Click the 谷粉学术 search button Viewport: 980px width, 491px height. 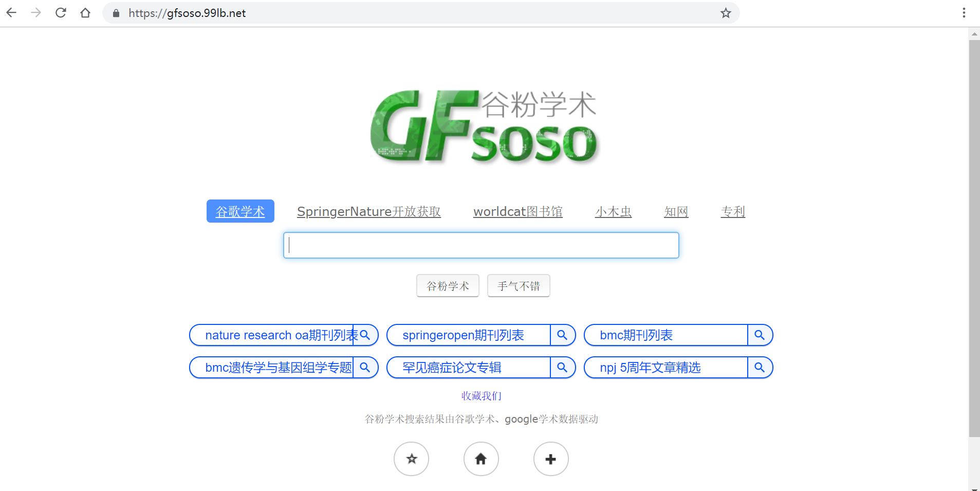(x=448, y=286)
